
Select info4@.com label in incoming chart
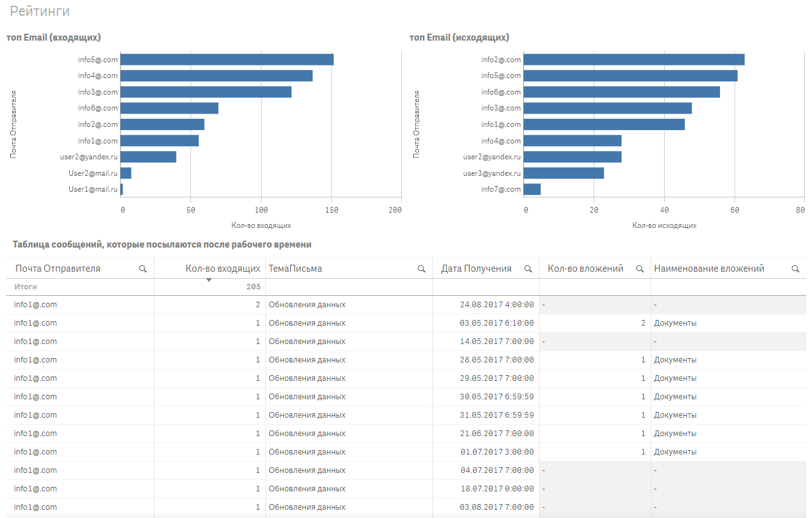pyautogui.click(x=98, y=76)
